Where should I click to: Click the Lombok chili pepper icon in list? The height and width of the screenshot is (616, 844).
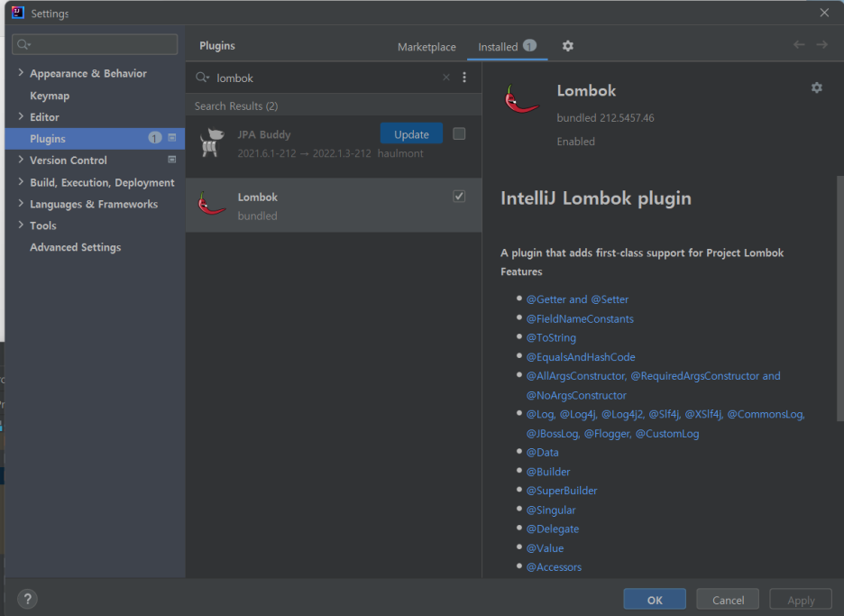click(x=211, y=204)
